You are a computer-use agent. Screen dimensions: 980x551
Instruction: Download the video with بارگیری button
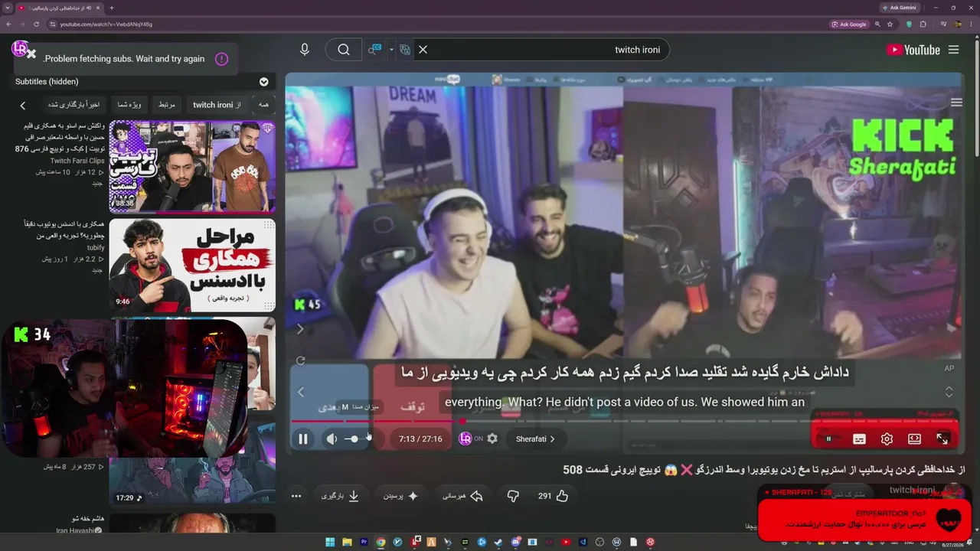pyautogui.click(x=341, y=496)
